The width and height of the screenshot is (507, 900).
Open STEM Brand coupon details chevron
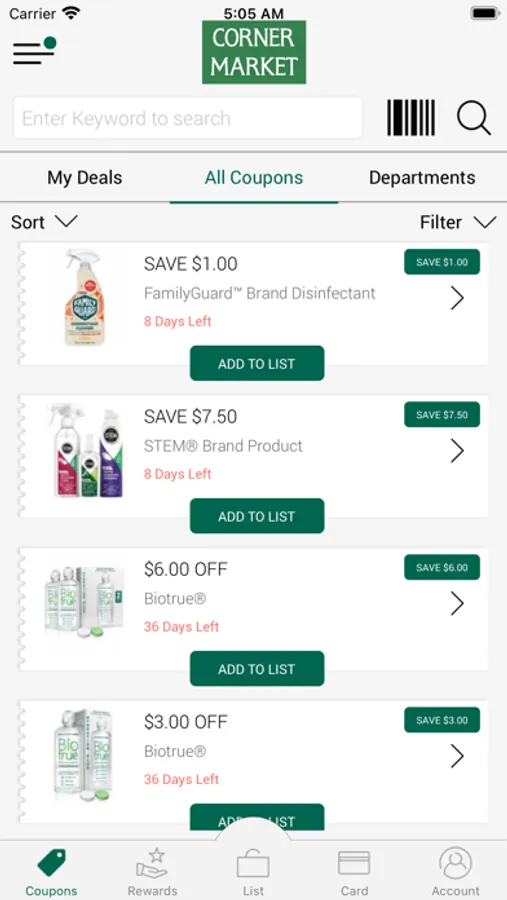click(x=457, y=451)
